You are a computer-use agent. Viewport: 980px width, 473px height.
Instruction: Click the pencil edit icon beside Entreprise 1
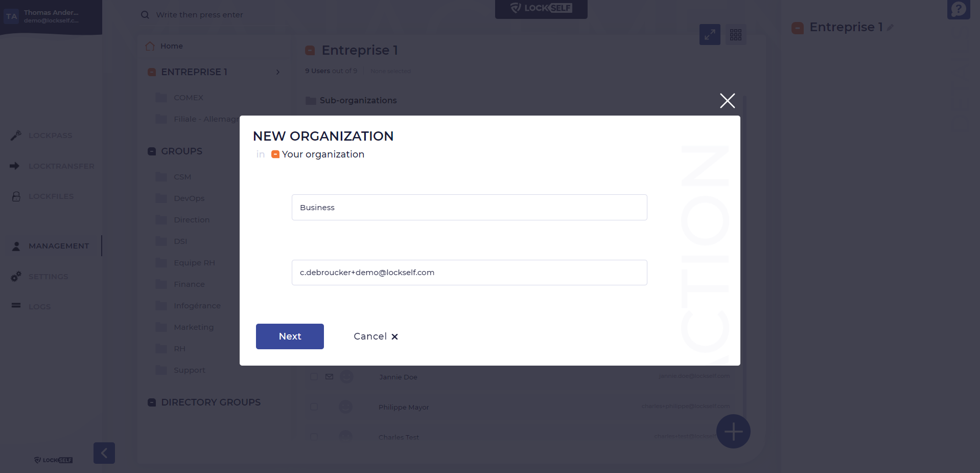tap(890, 28)
